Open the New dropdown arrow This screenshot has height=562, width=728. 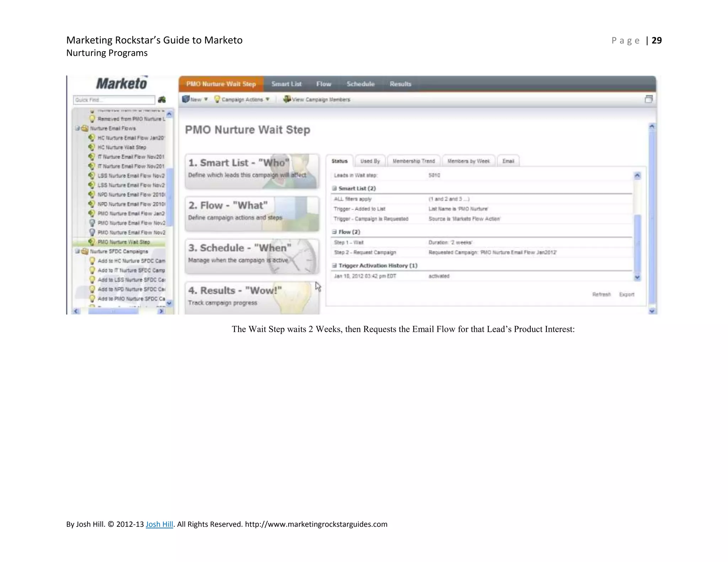(206, 99)
